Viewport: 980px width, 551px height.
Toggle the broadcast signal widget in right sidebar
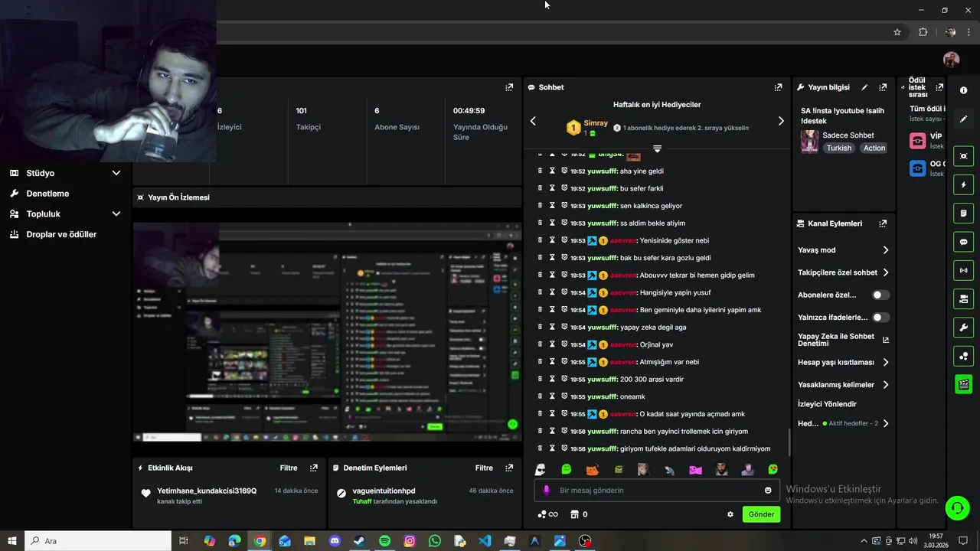(x=964, y=270)
